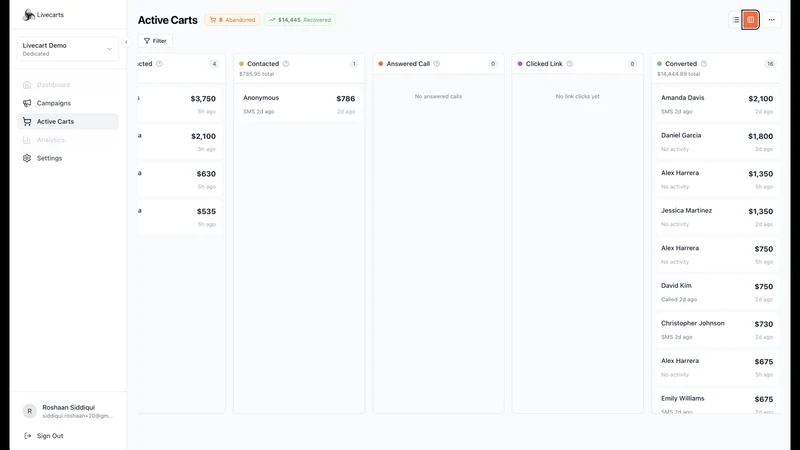800x450 pixels.
Task: Click the Sign Out arrow icon
Action: click(x=28, y=436)
